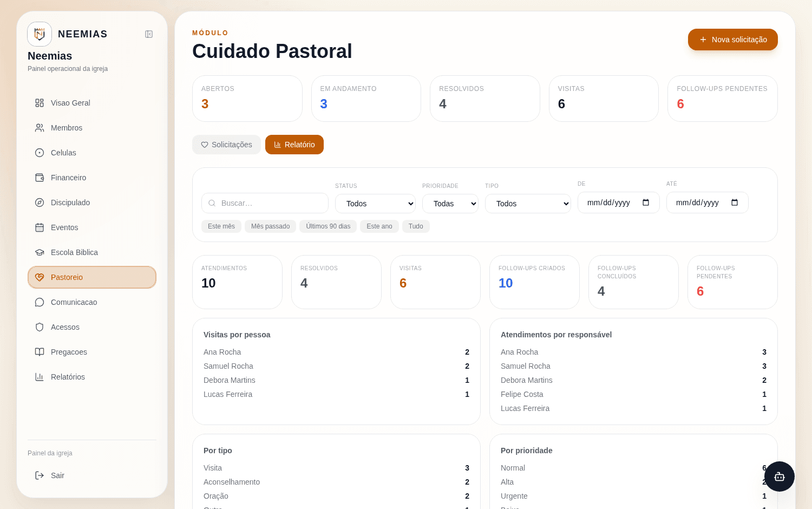Focus the Buscar search field
Viewport: 812px width, 509px height.
pyautogui.click(x=265, y=203)
